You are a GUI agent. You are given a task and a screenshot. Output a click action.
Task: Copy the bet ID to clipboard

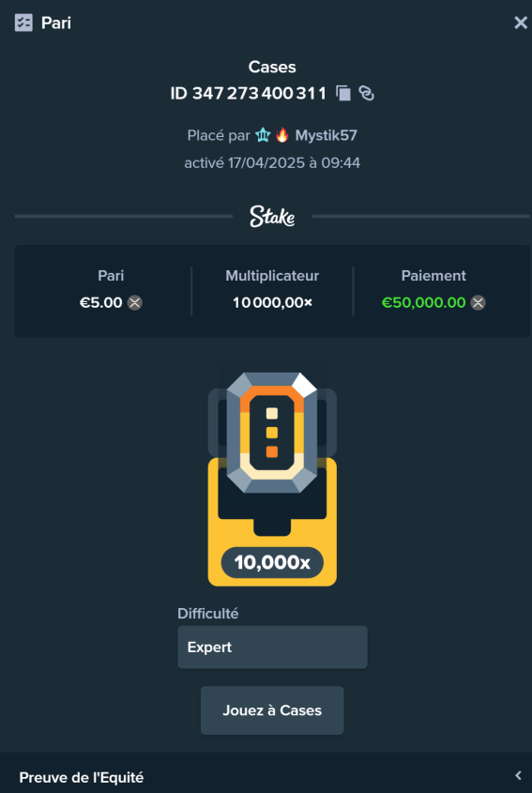(x=343, y=93)
